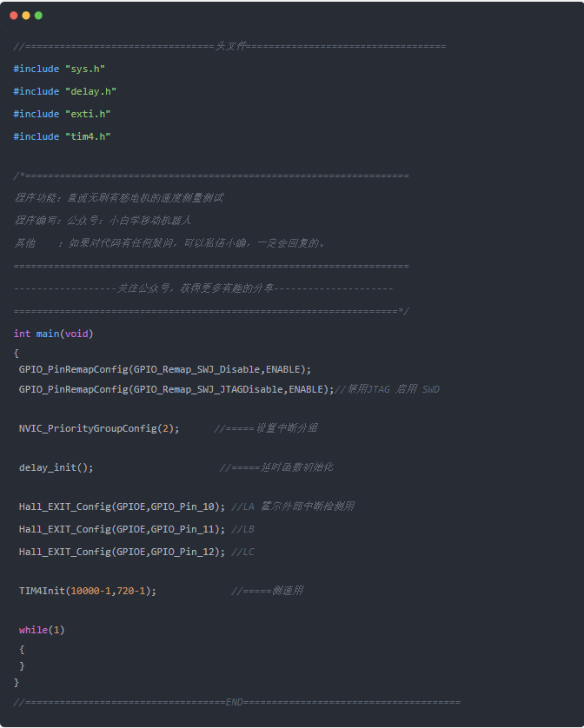Click the red close dot

tap(14, 16)
